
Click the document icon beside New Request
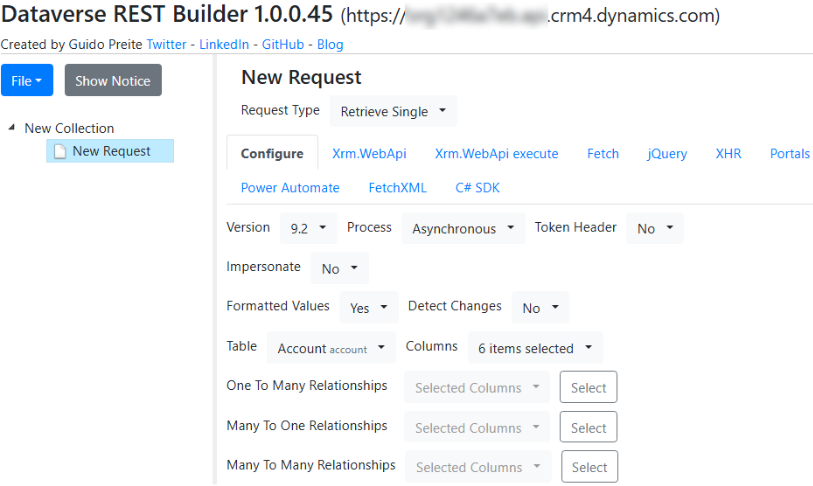pos(59,151)
